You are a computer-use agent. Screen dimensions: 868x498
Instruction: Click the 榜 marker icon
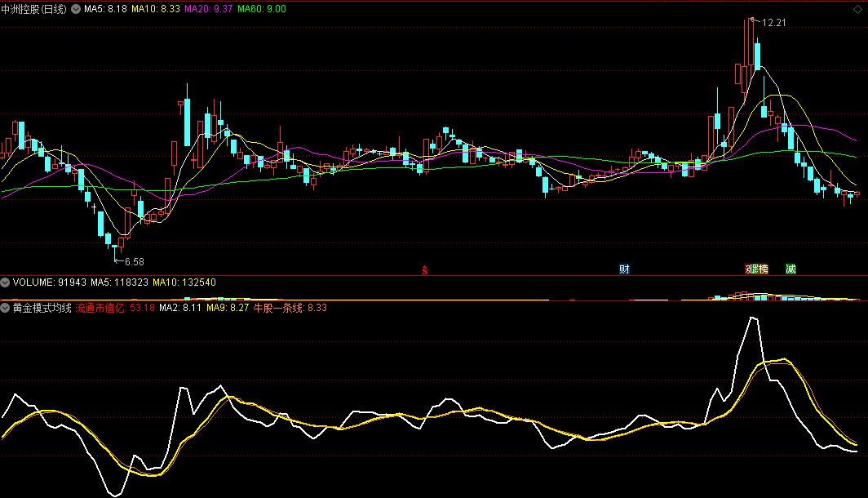pos(763,269)
